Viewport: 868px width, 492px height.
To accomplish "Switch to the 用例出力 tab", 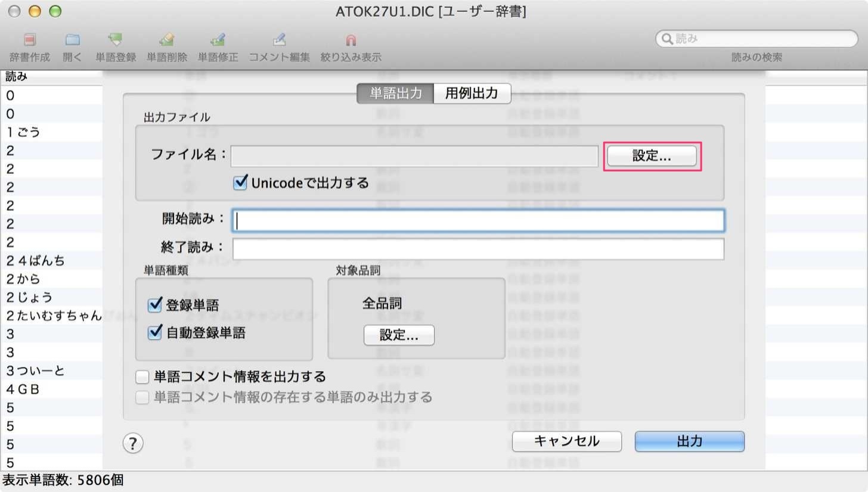I will click(x=472, y=94).
